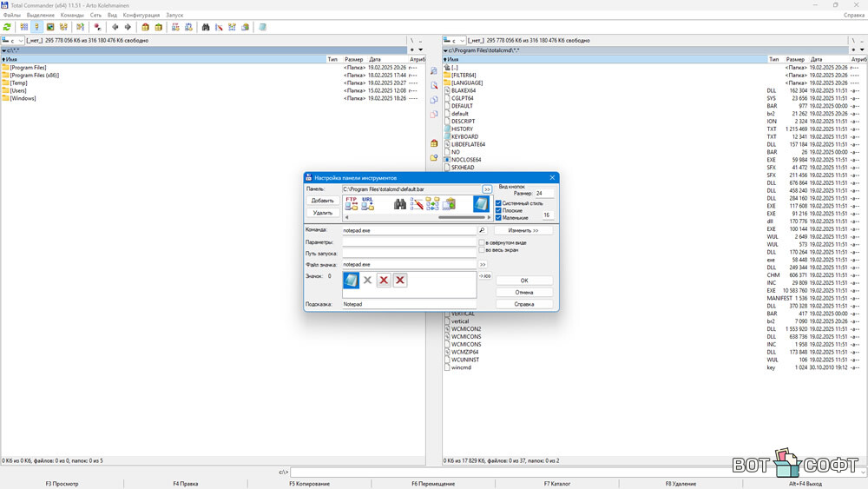Image resolution: width=868 pixels, height=489 pixels.
Task: Click the thumbnails view icon in main toolbar
Action: point(50,27)
